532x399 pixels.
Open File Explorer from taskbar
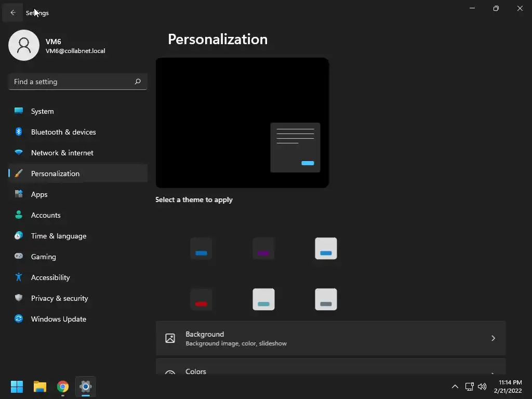click(40, 387)
